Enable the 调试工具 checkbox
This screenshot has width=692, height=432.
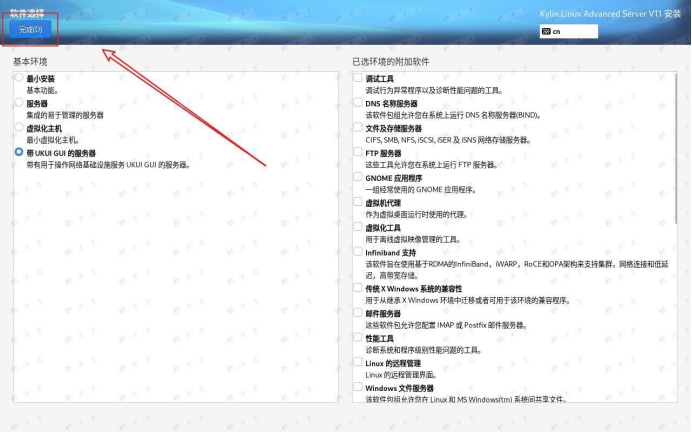pyautogui.click(x=358, y=78)
